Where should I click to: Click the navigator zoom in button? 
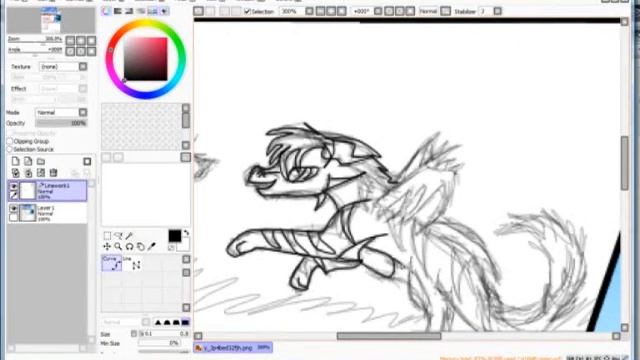tap(81, 40)
